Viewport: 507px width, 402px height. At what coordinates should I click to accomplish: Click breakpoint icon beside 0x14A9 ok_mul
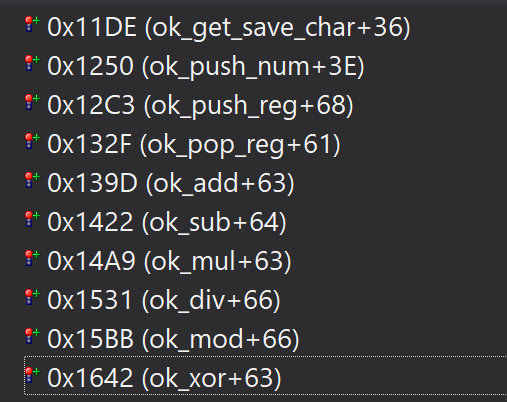pyautogui.click(x=33, y=259)
